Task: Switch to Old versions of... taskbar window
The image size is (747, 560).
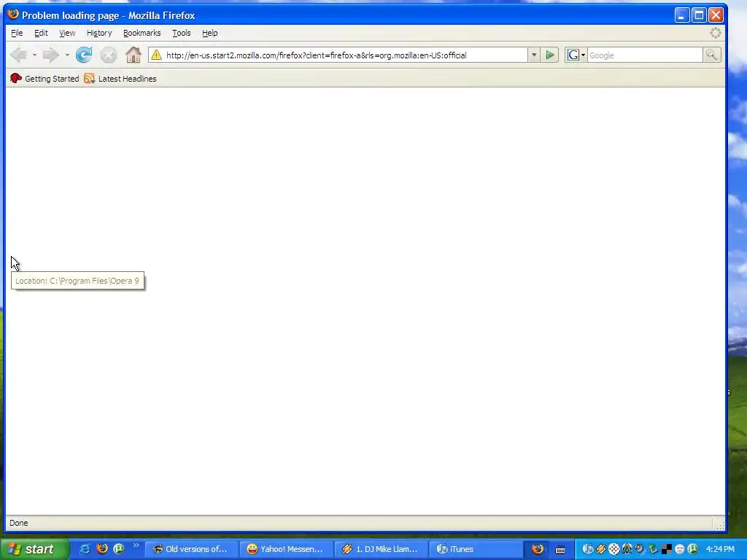Action: (x=192, y=549)
